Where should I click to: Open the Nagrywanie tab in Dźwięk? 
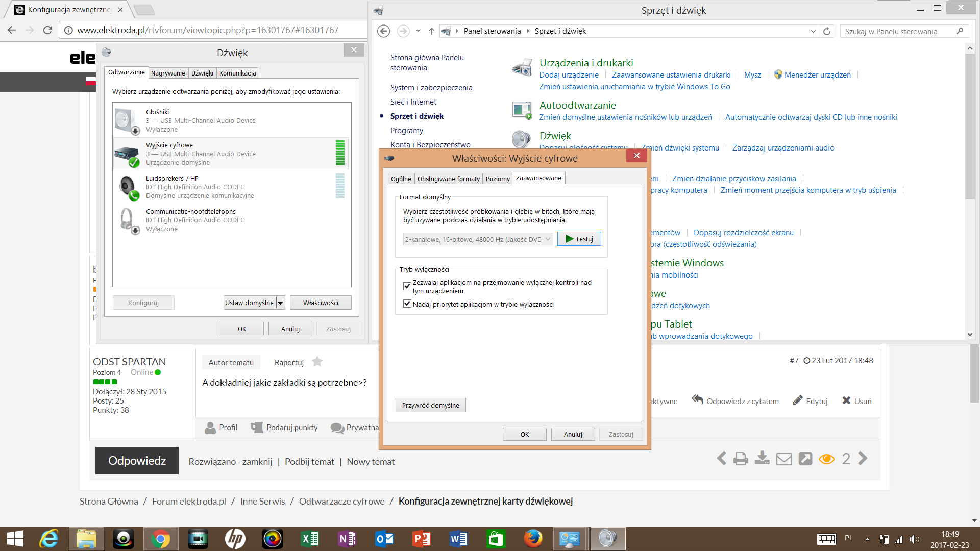tap(168, 73)
